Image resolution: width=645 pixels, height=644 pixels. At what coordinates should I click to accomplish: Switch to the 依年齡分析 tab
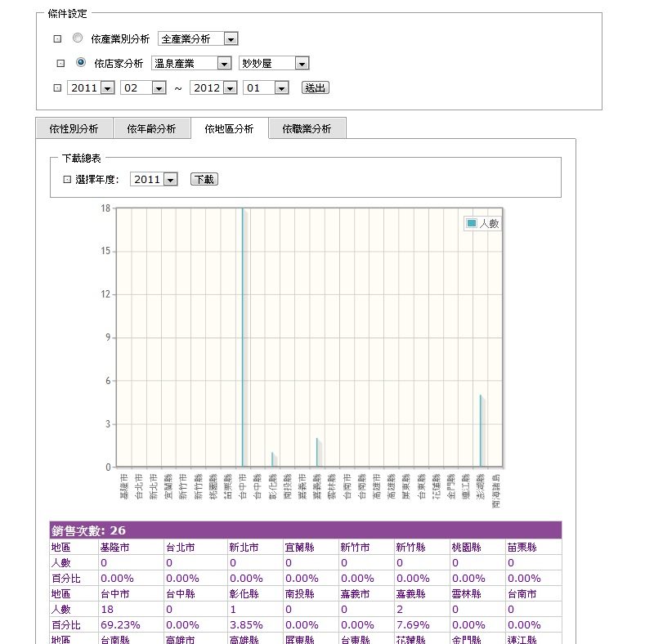pyautogui.click(x=151, y=128)
